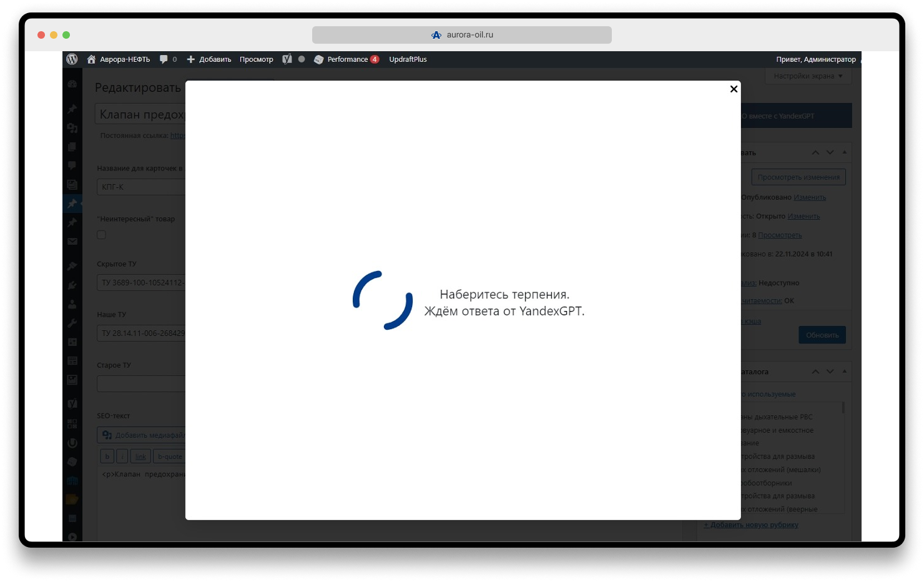Viewport: 924px width, 582px height.
Task: Open the envelope mail icon in sidebar
Action: (72, 242)
